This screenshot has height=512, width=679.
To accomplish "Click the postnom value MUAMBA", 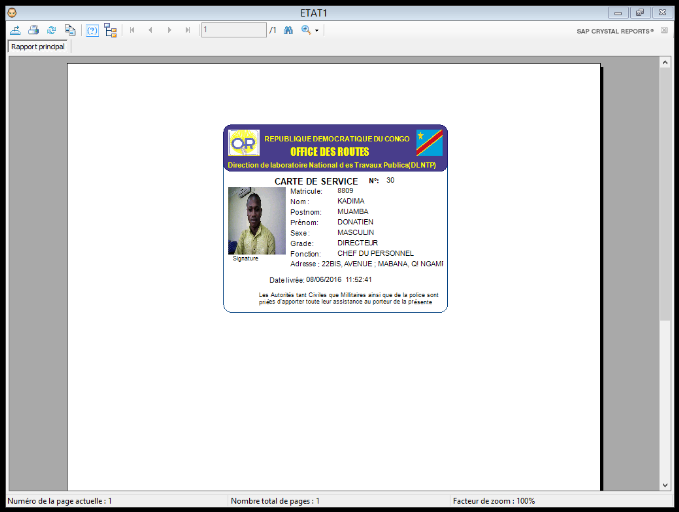I will pyautogui.click(x=353, y=211).
